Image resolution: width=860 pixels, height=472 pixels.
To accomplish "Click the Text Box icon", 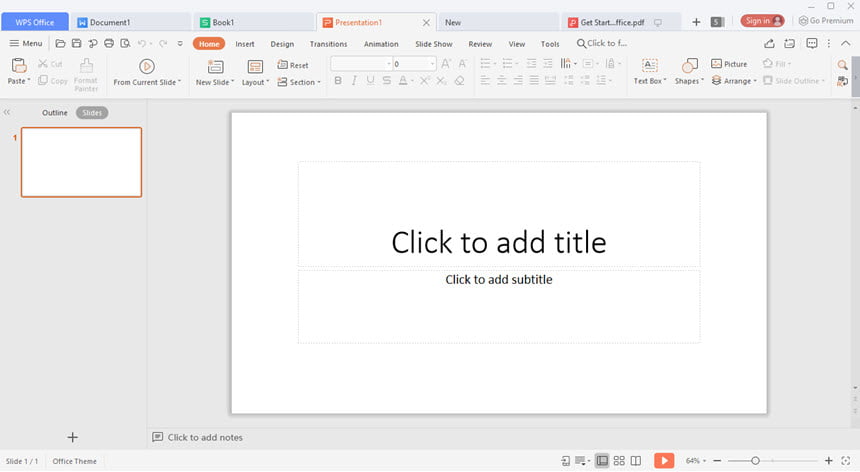I will click(649, 66).
